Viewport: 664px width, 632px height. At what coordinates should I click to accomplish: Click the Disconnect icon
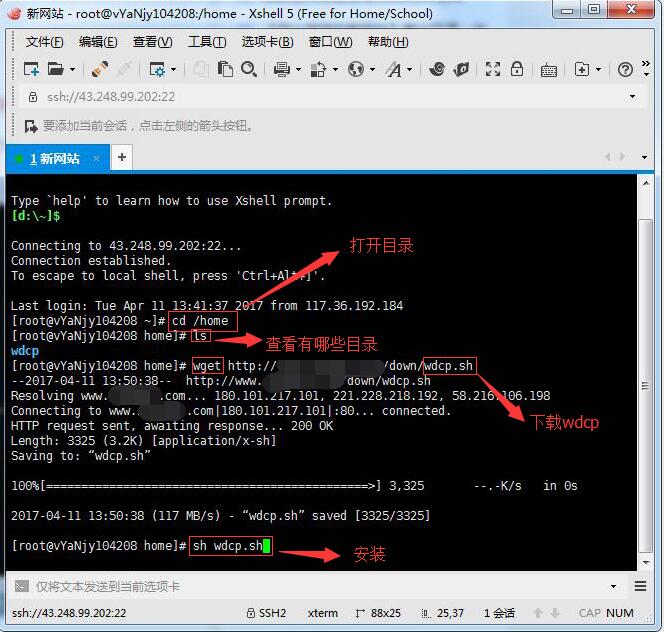click(124, 69)
